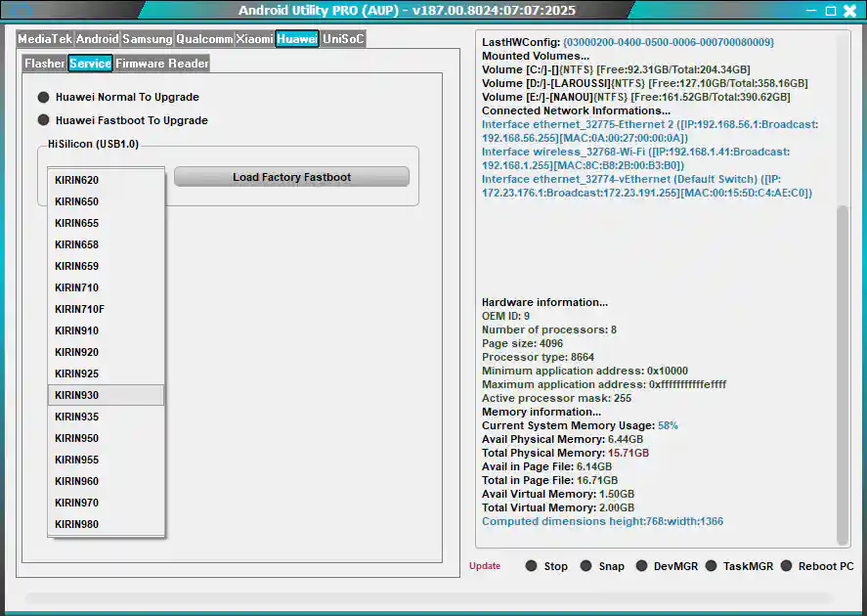Click the Avail Physical Memory 6.44GB line

[x=562, y=439]
